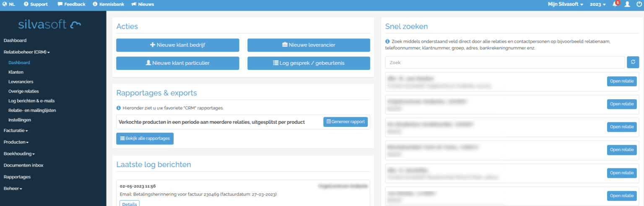
Task: Click the refresh icon beside search field
Action: (x=633, y=62)
